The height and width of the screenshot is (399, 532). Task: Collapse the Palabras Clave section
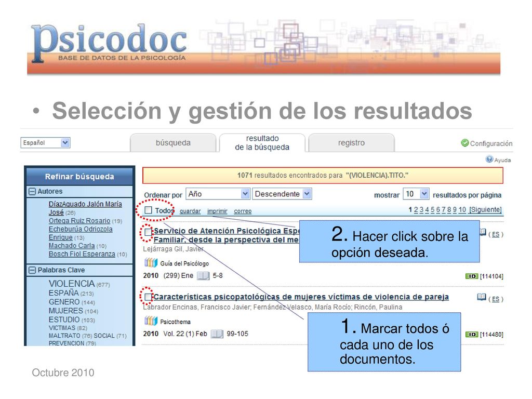[x=32, y=270]
